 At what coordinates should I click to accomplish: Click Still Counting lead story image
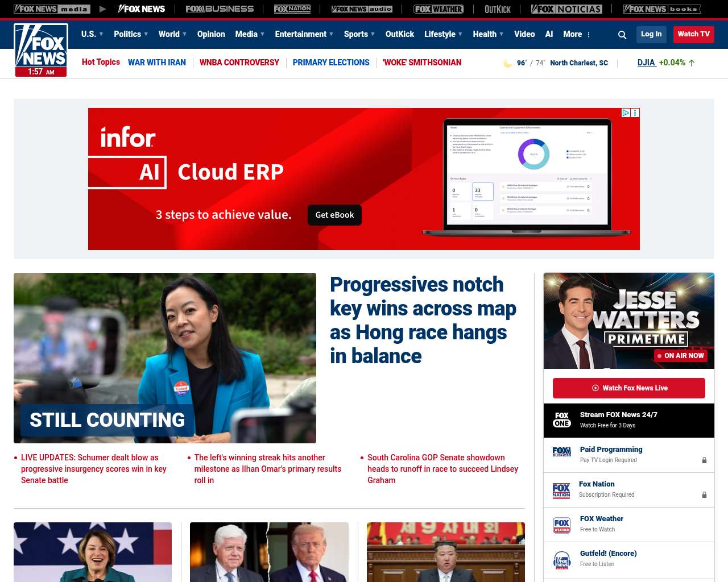(x=165, y=358)
